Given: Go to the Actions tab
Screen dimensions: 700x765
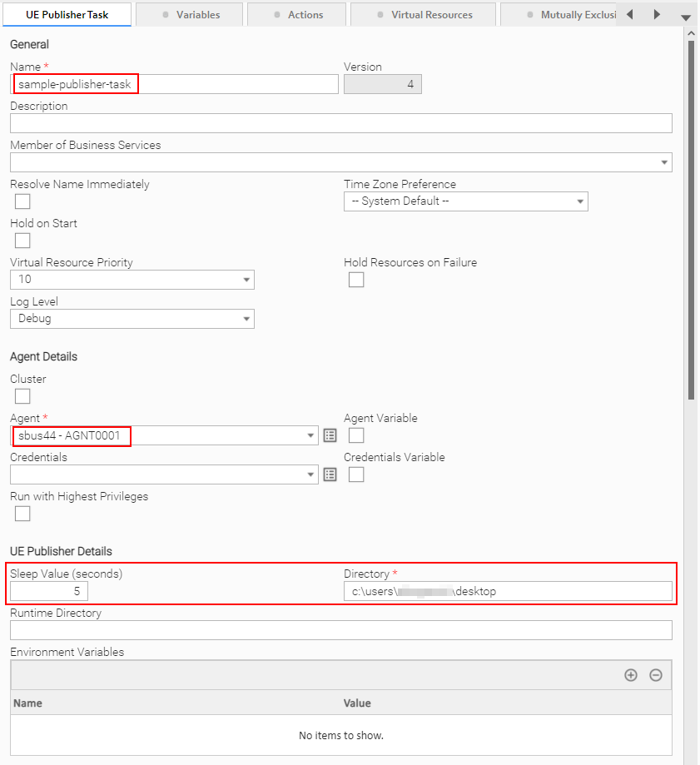Looking at the screenshot, I should (x=298, y=14).
